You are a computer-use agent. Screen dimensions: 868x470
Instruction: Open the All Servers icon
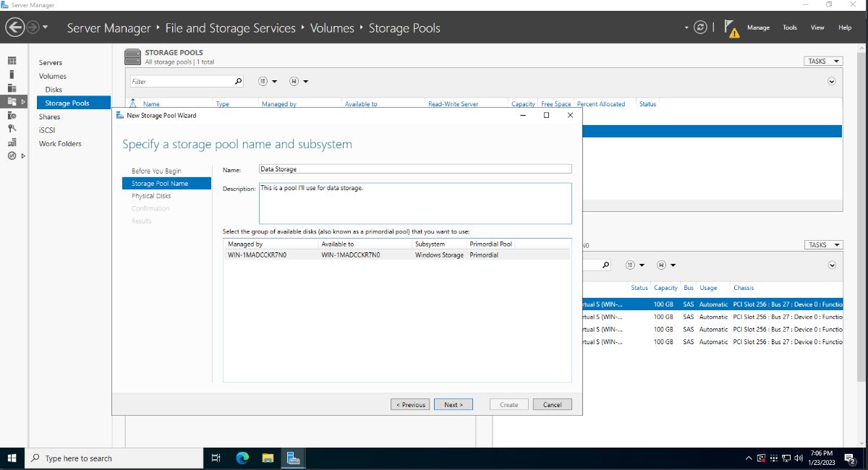point(12,88)
